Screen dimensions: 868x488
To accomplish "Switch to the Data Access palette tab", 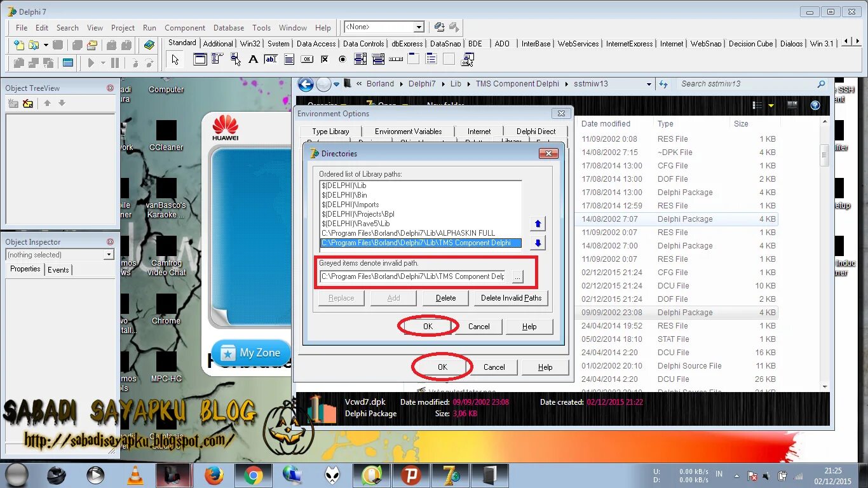I will click(x=316, y=44).
